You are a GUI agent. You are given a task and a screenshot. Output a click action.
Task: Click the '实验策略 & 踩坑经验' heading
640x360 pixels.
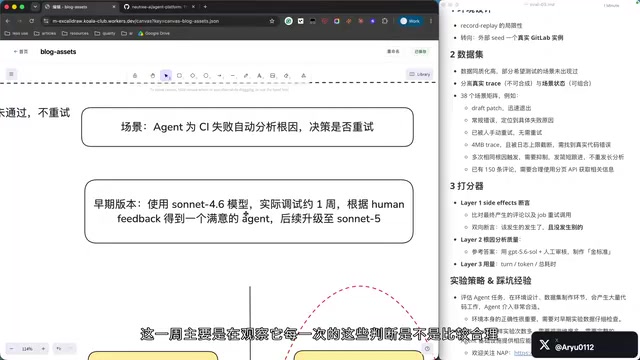click(x=491, y=281)
